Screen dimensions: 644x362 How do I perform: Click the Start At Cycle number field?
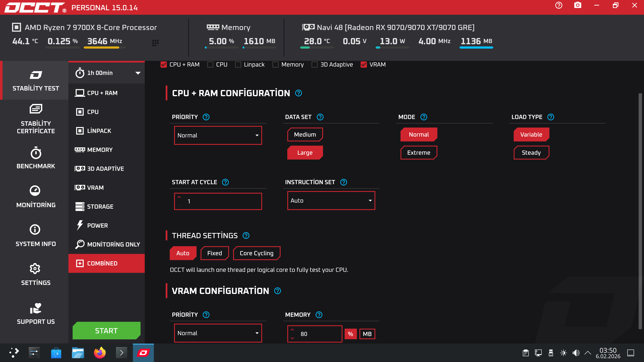point(218,201)
